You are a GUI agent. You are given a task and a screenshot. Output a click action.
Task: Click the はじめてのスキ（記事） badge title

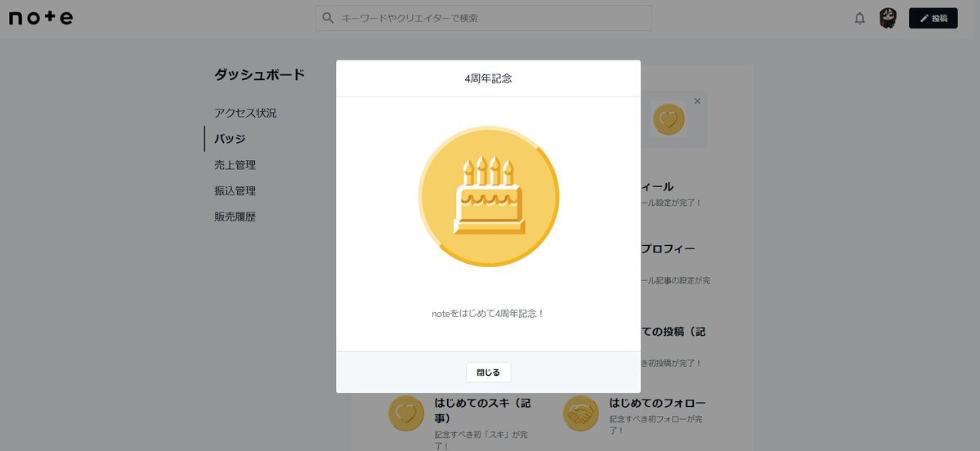click(482, 410)
